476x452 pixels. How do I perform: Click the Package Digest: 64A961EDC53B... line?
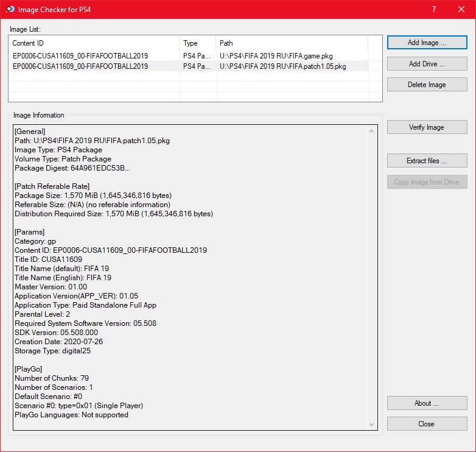point(72,168)
